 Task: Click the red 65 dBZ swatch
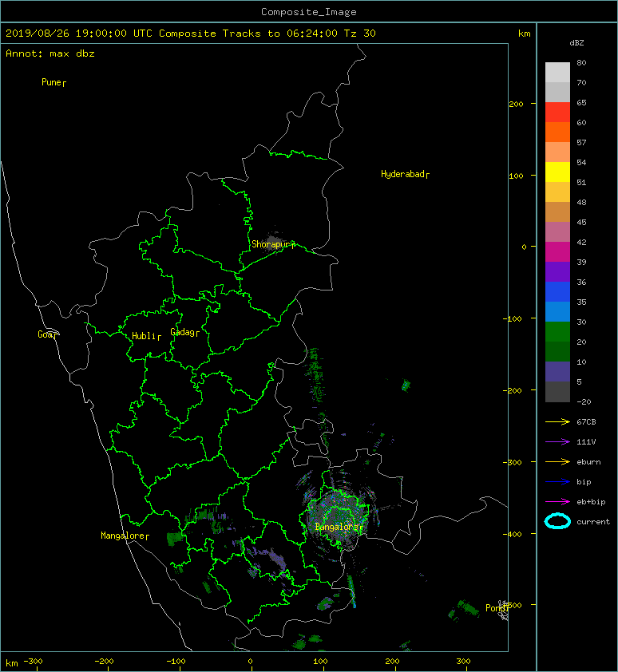(557, 112)
